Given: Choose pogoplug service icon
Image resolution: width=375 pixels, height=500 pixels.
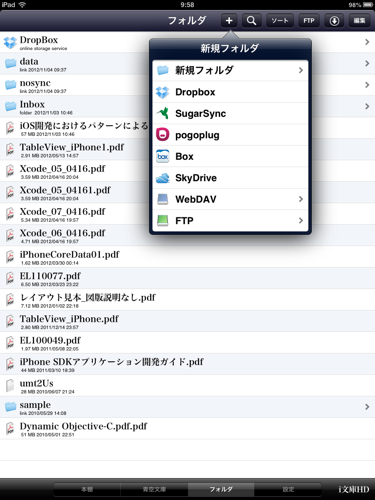Looking at the screenshot, I should tap(163, 135).
